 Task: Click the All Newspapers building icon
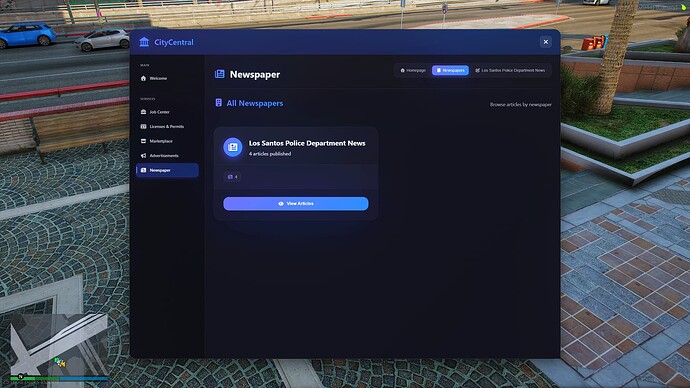219,102
